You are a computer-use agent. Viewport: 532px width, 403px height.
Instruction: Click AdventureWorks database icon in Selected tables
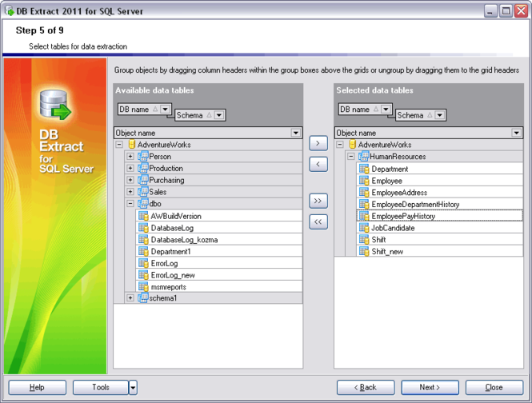(353, 145)
